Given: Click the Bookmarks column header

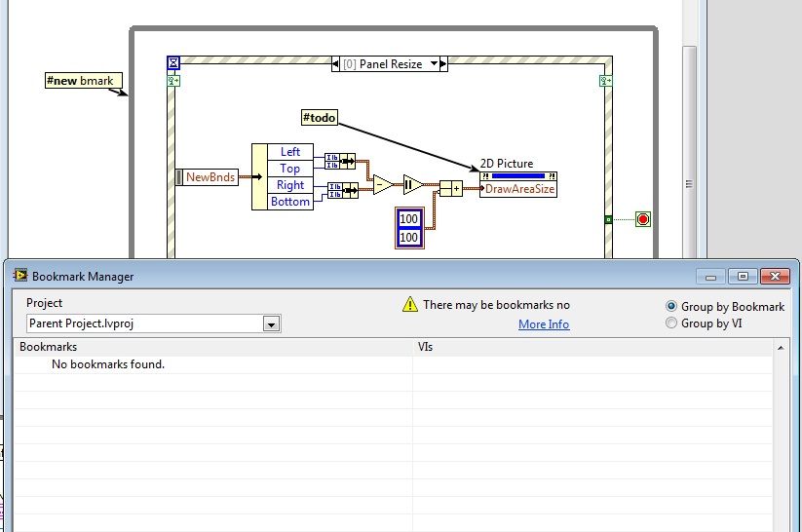Looking at the screenshot, I should coord(213,347).
